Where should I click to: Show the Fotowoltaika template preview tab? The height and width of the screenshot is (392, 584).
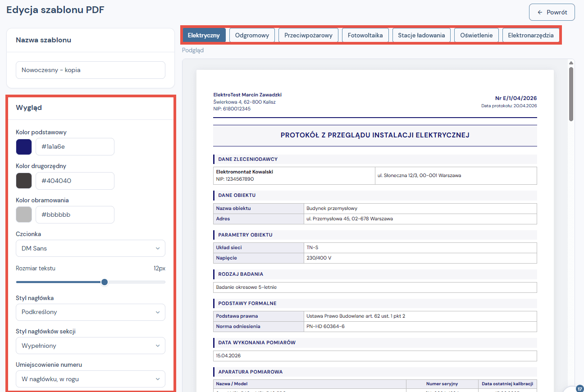pyautogui.click(x=365, y=35)
